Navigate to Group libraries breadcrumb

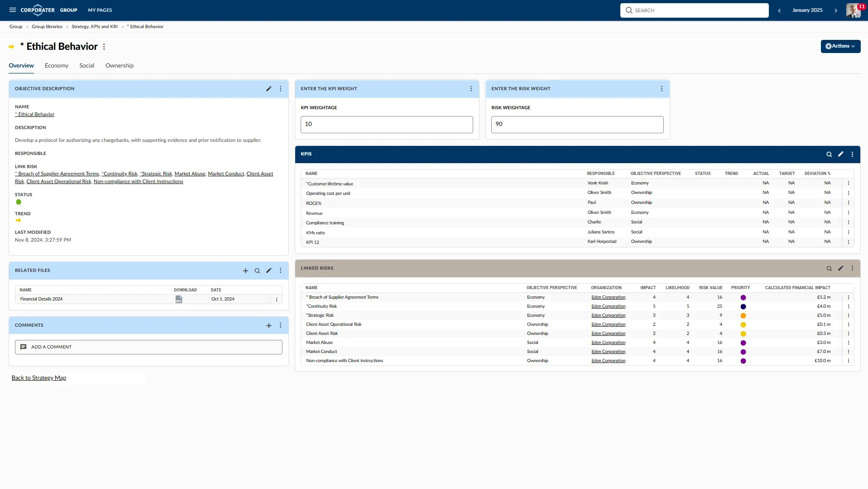(x=47, y=27)
